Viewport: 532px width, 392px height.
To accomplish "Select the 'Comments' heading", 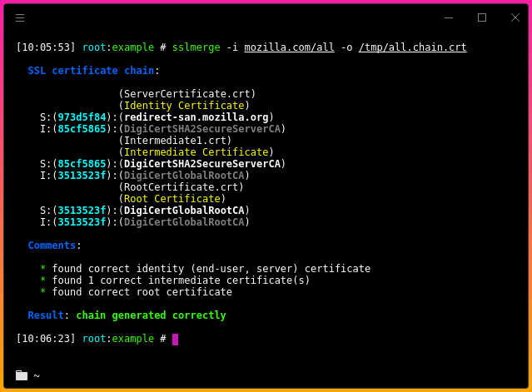I will [x=52, y=246].
